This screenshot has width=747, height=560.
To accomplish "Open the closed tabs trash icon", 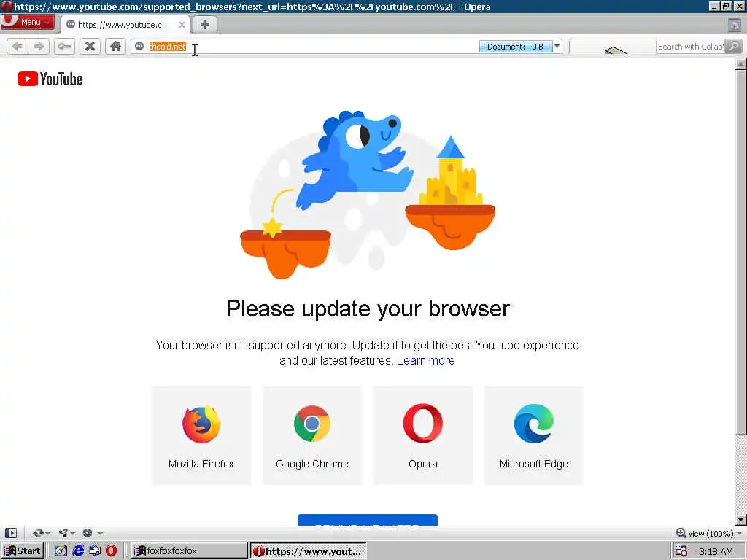I will pos(735,25).
